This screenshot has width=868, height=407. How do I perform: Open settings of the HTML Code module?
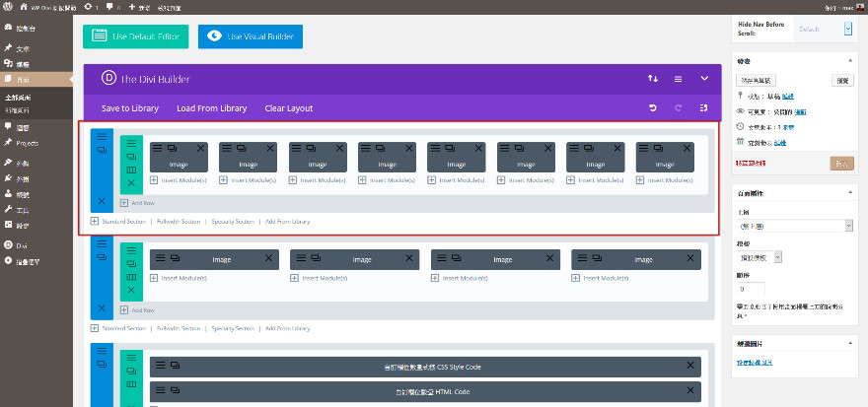(161, 390)
